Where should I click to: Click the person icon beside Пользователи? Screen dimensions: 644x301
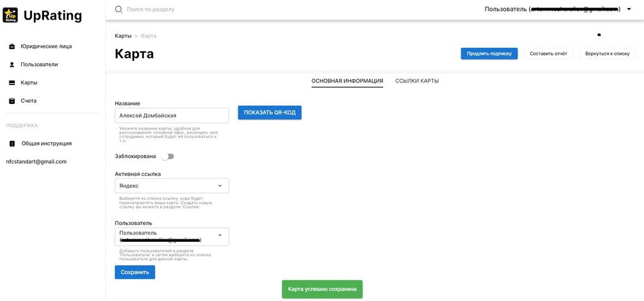pos(12,65)
